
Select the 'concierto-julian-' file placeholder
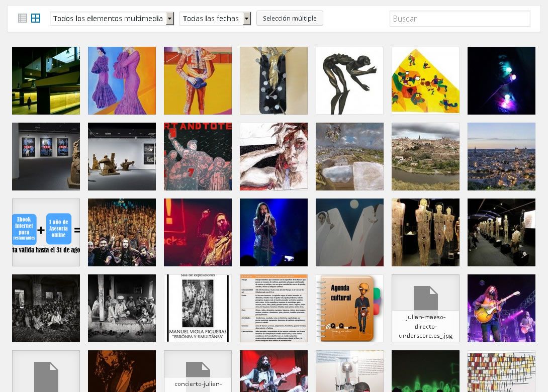[x=198, y=371]
